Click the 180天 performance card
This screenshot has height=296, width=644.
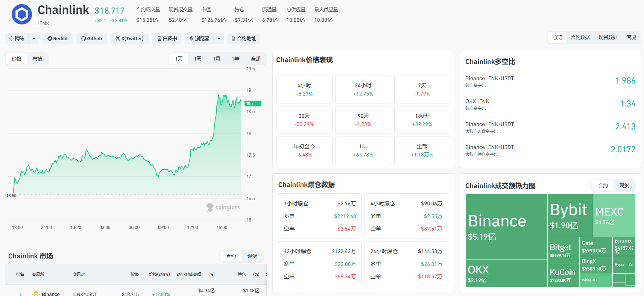(x=422, y=120)
